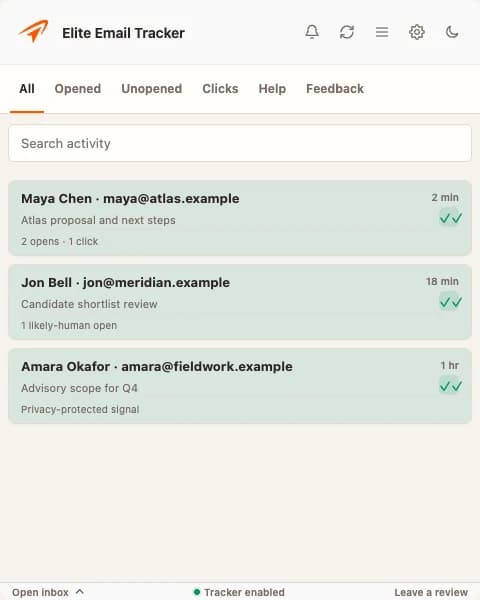This screenshot has height=600, width=480.
Task: Open notifications bell icon
Action: [x=312, y=32]
